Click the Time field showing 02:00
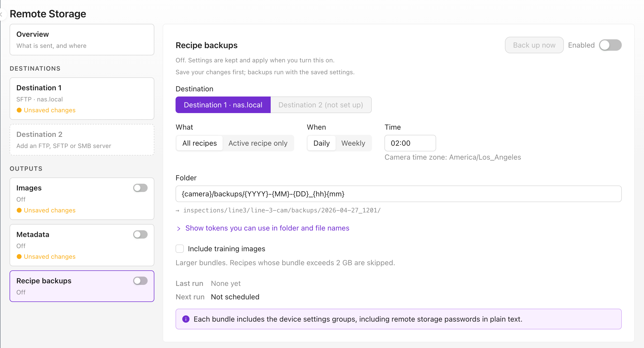This screenshot has height=348, width=644. pos(410,143)
